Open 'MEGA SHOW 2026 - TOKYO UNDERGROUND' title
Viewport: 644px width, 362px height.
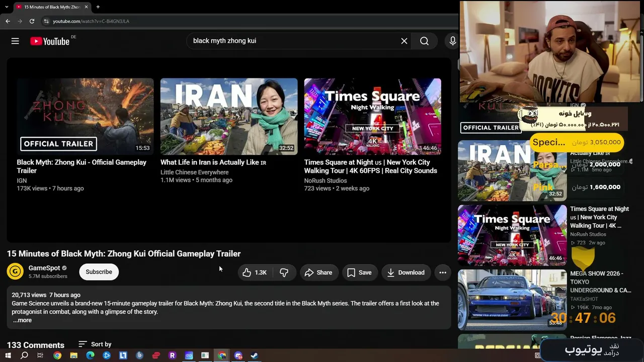click(600, 282)
